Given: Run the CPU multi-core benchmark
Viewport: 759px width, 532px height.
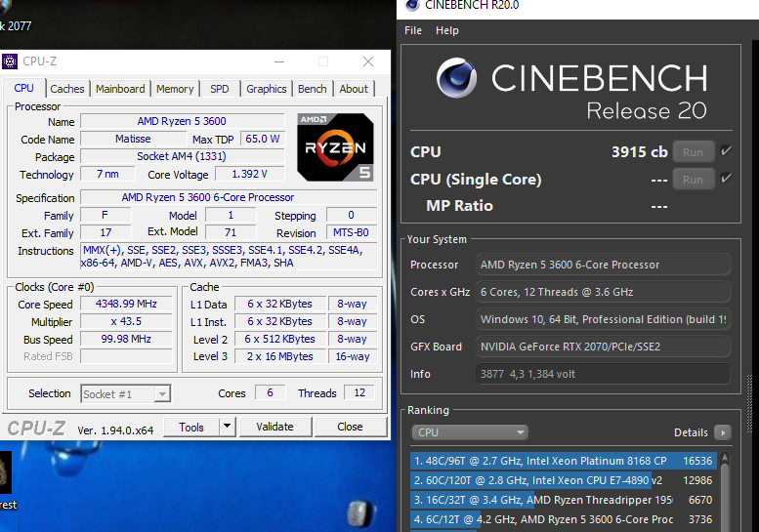Looking at the screenshot, I should (x=694, y=152).
